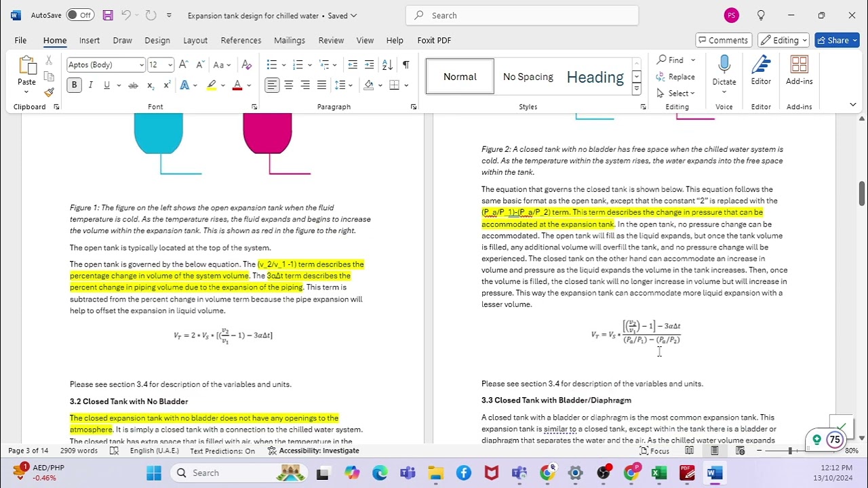Viewport: 868px width, 488px height.
Task: Open the Select dropdown in Editing group
Action: point(675,93)
